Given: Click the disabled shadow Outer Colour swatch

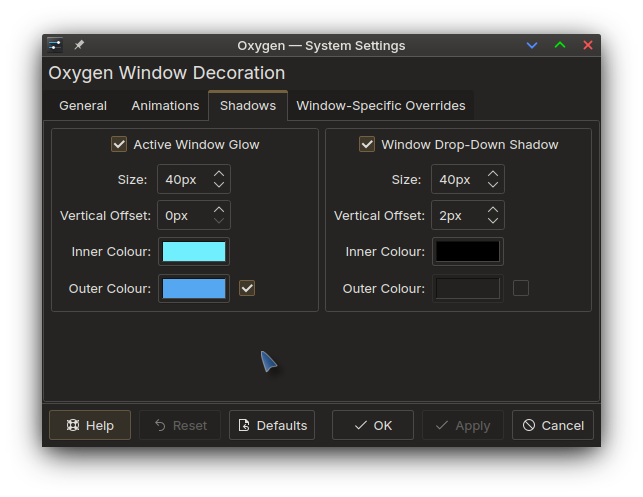Looking at the screenshot, I should point(468,288).
